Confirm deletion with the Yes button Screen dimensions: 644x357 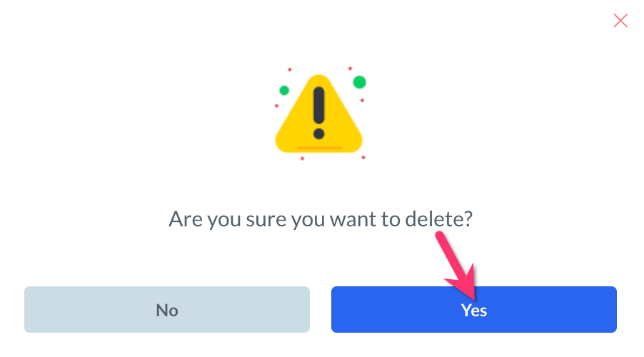tap(473, 309)
